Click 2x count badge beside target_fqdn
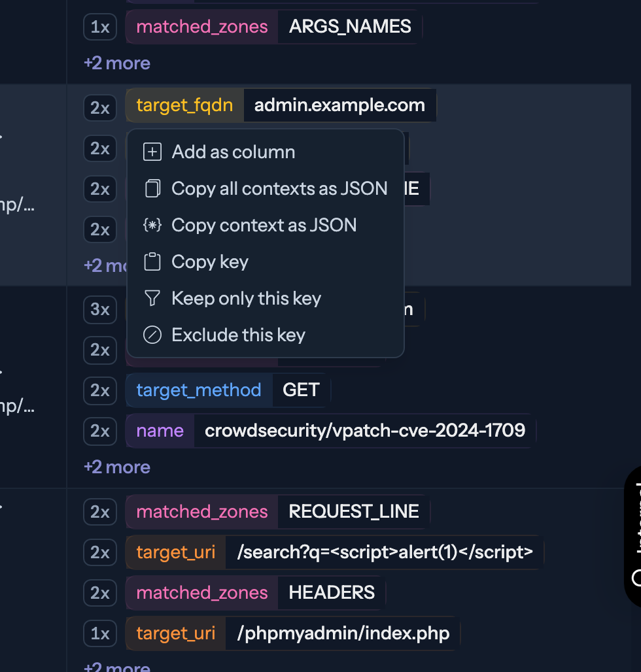The height and width of the screenshot is (672, 641). 100,108
